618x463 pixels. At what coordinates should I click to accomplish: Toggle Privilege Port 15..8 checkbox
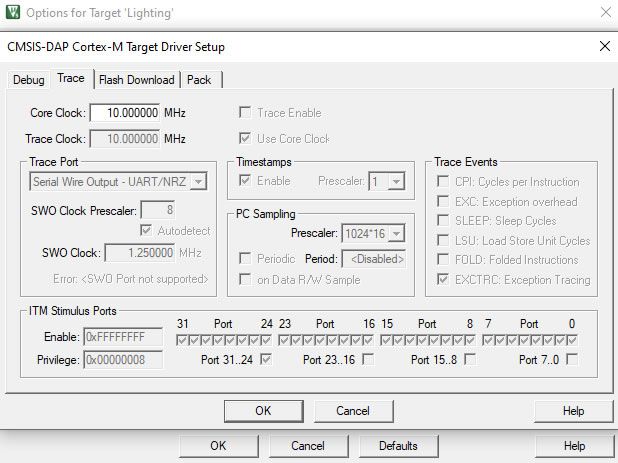[x=470, y=359]
